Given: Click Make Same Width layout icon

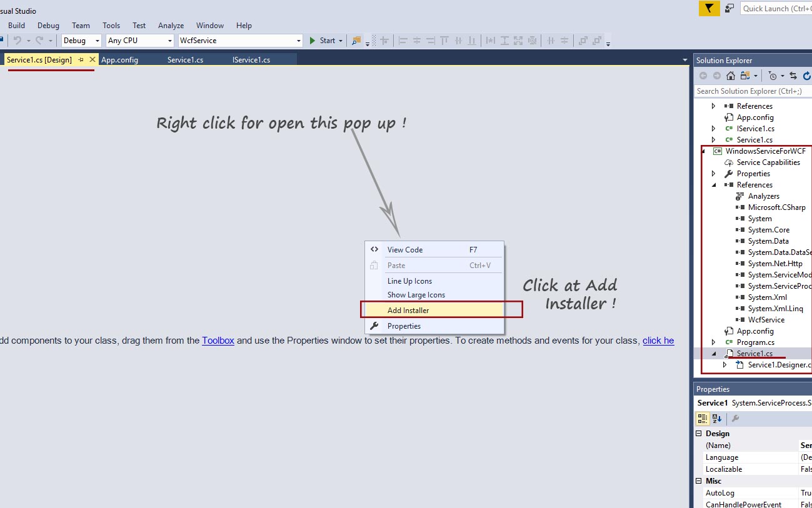Looking at the screenshot, I should coord(491,41).
